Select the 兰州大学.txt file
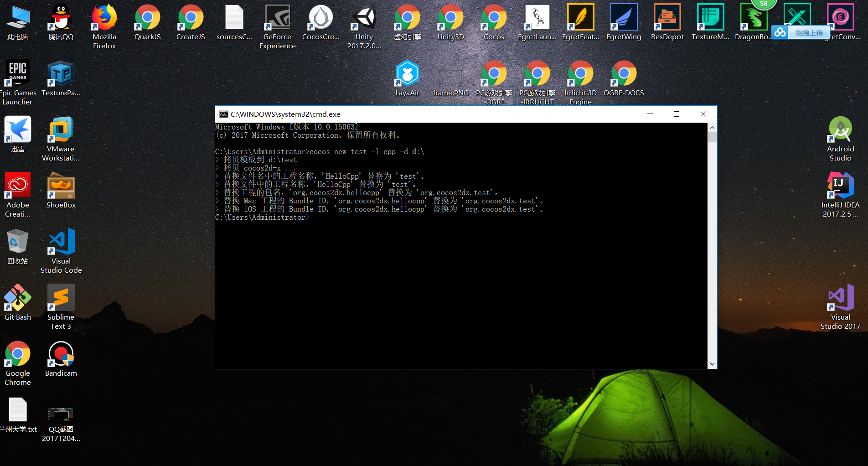Viewport: 868px width, 466px height. click(18, 415)
